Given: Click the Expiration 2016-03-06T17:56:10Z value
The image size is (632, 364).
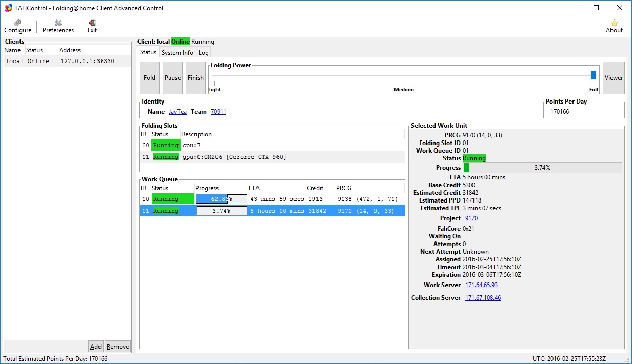Looking at the screenshot, I should (x=492, y=275).
